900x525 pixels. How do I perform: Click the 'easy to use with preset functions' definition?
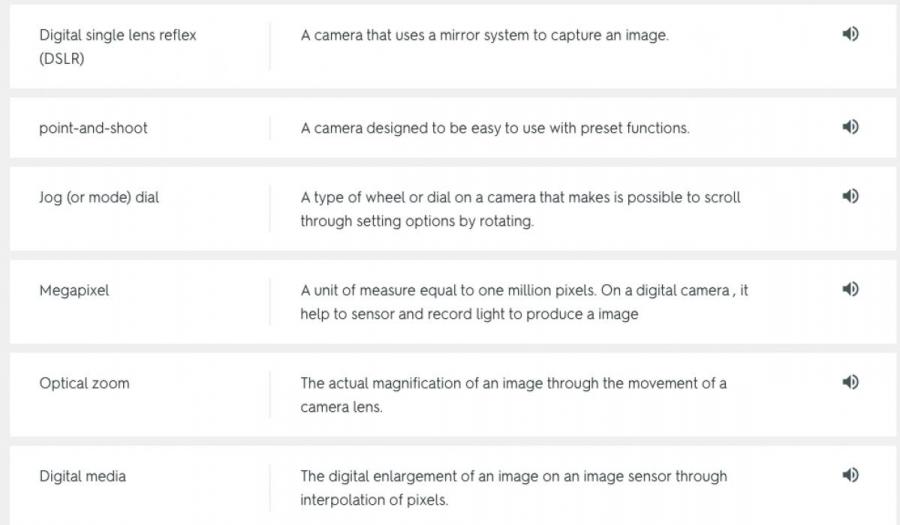tap(495, 128)
